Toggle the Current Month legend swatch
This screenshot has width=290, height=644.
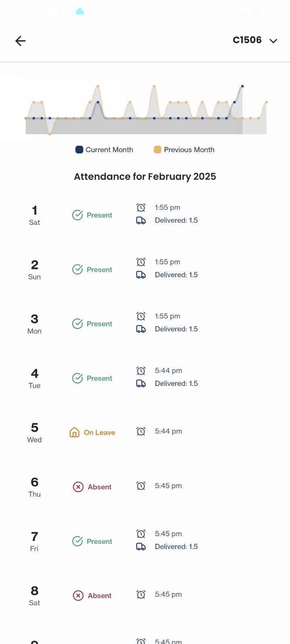[x=79, y=150]
